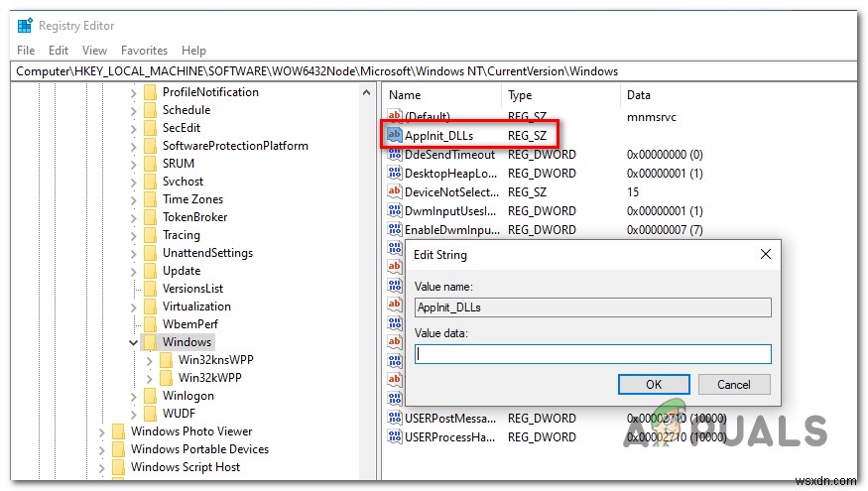Expand the Schedule key
This screenshot has height=491, width=868.
point(133,111)
